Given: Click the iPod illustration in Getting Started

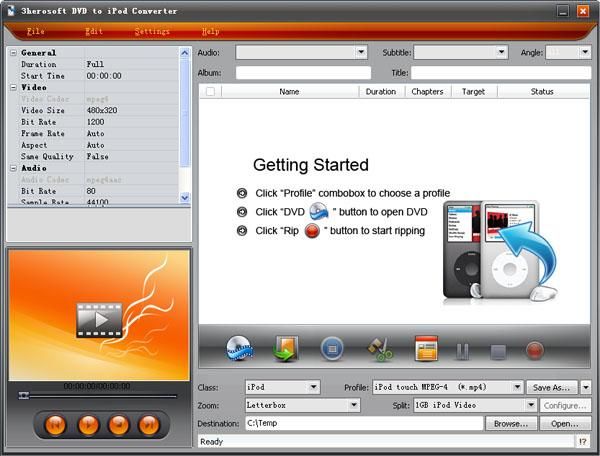Looking at the screenshot, I should pos(499,251).
